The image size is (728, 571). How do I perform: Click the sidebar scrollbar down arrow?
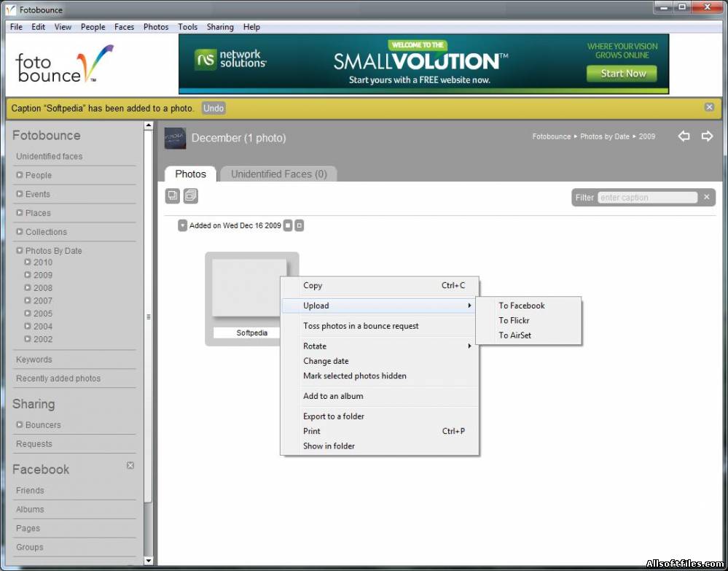coord(148,561)
